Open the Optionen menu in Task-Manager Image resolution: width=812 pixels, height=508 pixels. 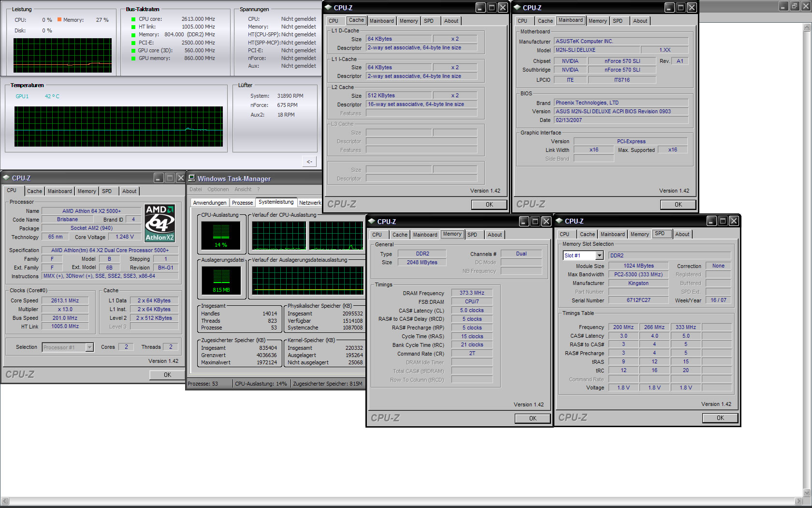click(x=218, y=189)
